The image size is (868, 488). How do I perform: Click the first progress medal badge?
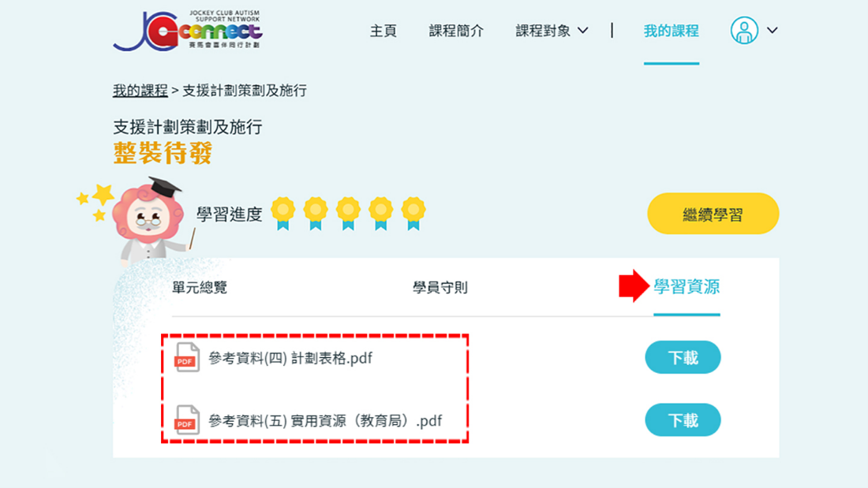[x=282, y=214]
